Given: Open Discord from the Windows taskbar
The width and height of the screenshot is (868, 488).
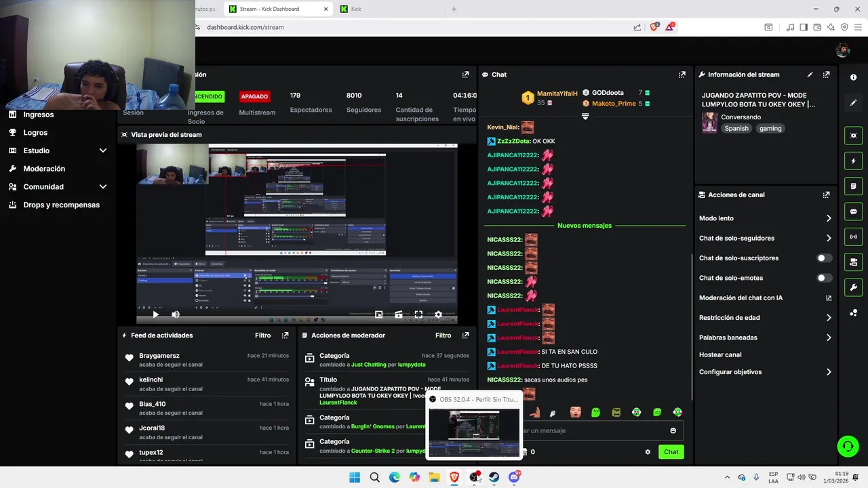Looking at the screenshot, I should point(514,477).
